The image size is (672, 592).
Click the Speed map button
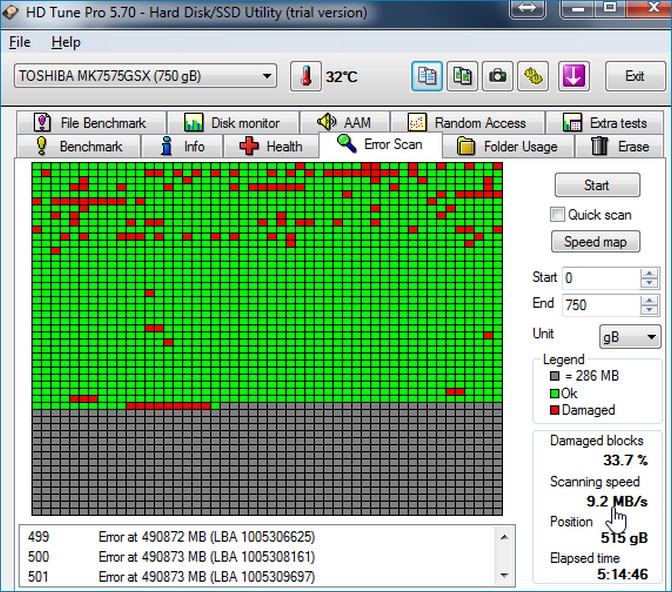595,242
